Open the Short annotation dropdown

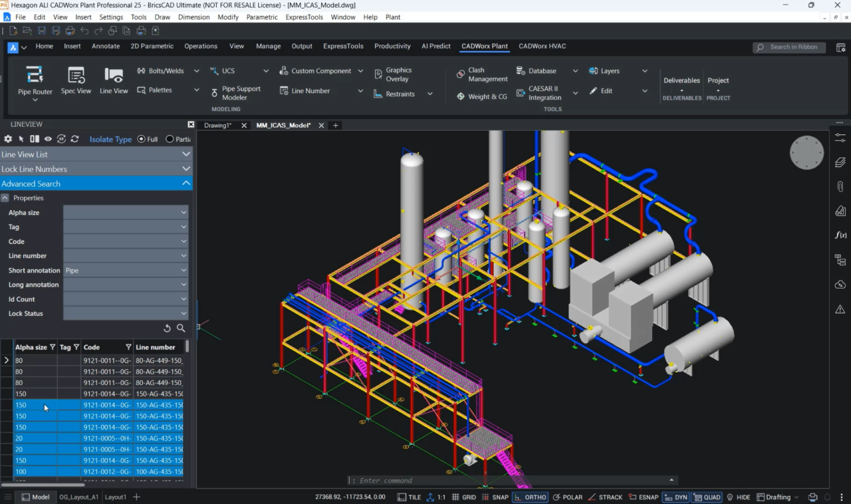pyautogui.click(x=126, y=271)
